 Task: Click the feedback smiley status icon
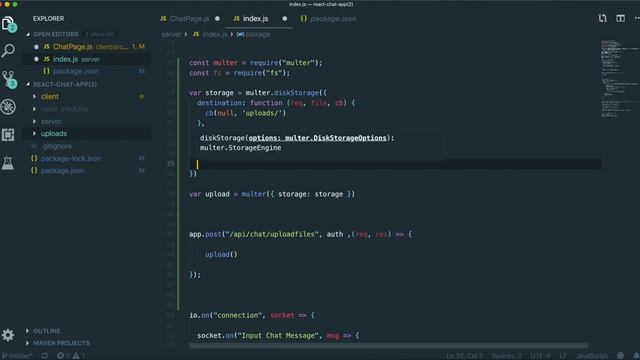click(x=620, y=356)
